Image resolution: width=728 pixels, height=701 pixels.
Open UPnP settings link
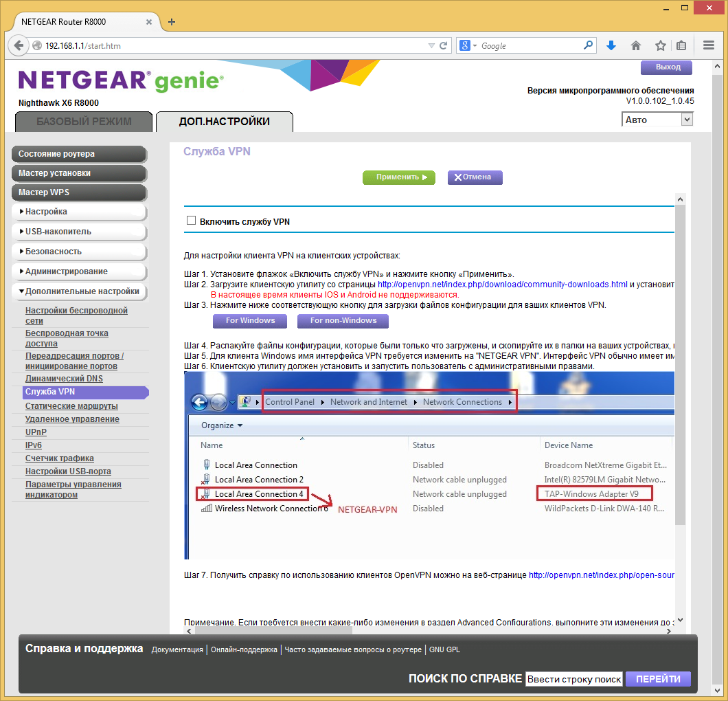tap(36, 432)
